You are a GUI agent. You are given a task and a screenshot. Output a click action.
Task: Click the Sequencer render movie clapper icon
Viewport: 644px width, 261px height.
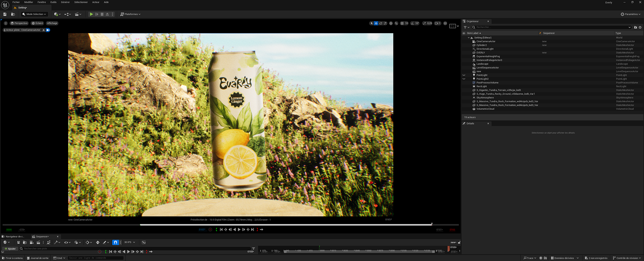click(x=38, y=242)
